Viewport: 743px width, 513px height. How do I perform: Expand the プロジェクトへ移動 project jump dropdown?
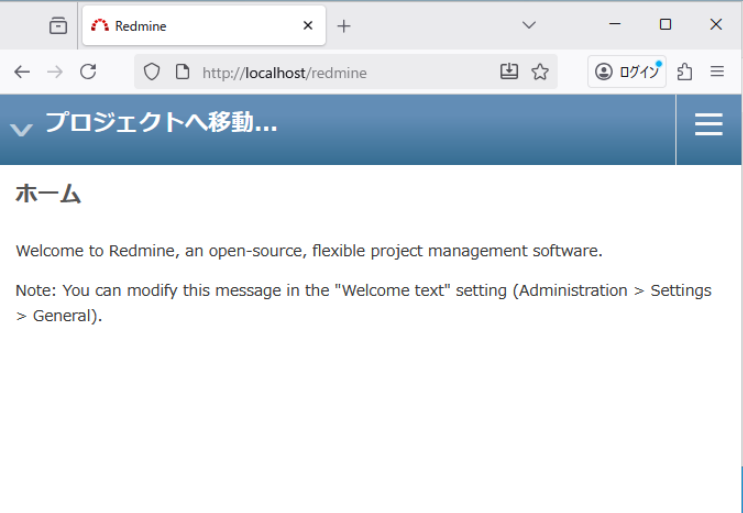pyautogui.click(x=21, y=128)
